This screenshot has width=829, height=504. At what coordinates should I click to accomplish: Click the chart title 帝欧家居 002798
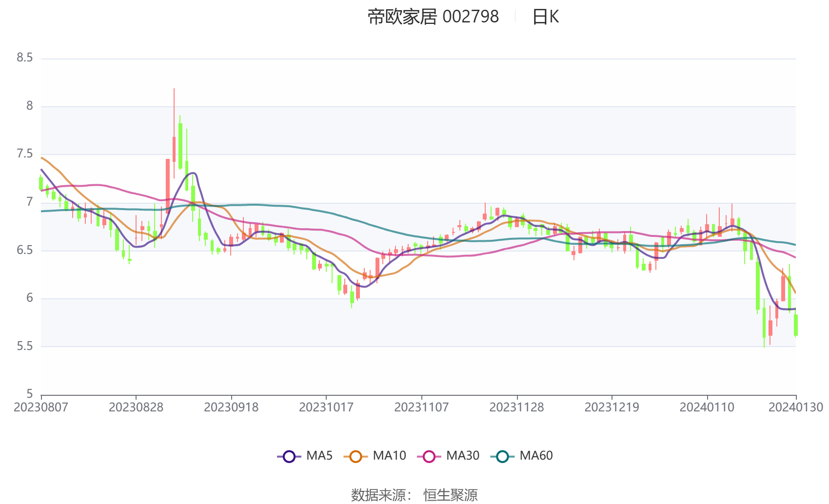pyautogui.click(x=433, y=17)
